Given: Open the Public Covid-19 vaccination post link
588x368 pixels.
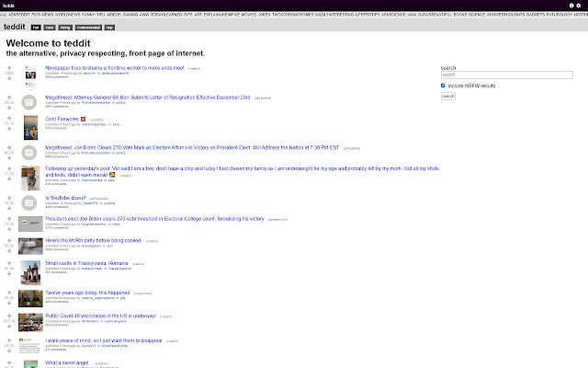Looking at the screenshot, I should click(x=100, y=316).
